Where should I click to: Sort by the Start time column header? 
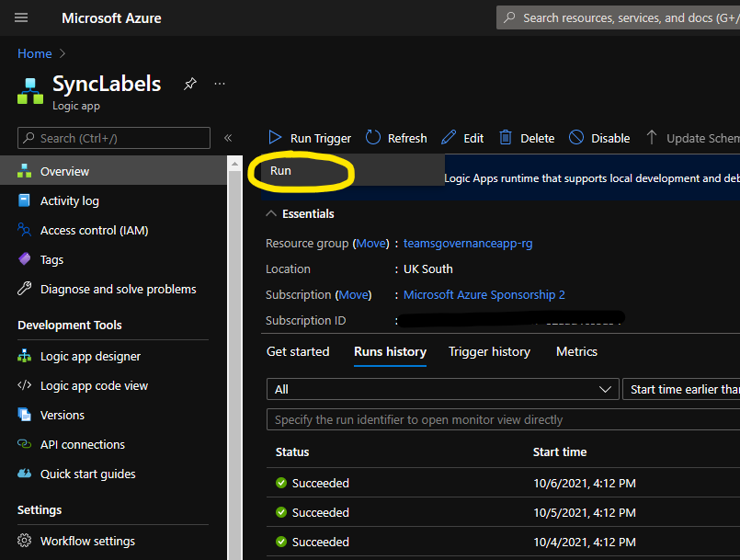pos(560,452)
